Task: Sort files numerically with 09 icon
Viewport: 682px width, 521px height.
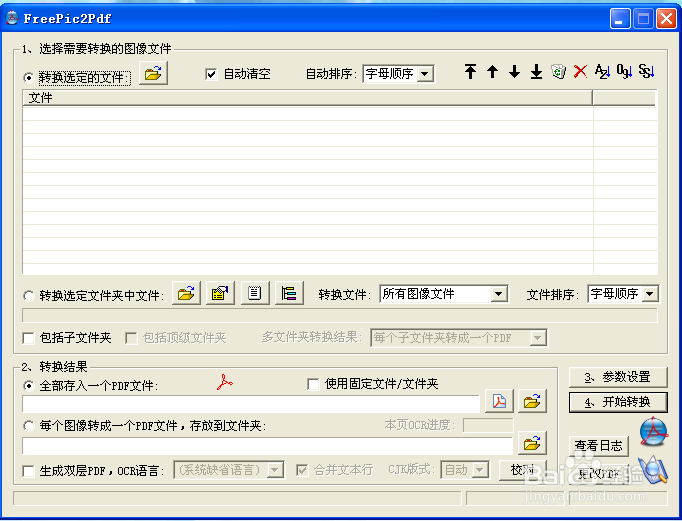Action: click(624, 71)
